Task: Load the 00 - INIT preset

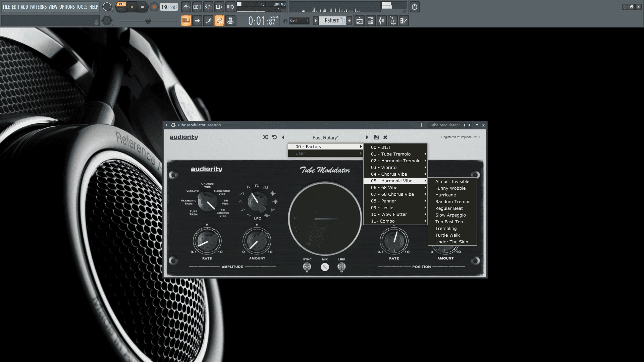Action: (395, 147)
